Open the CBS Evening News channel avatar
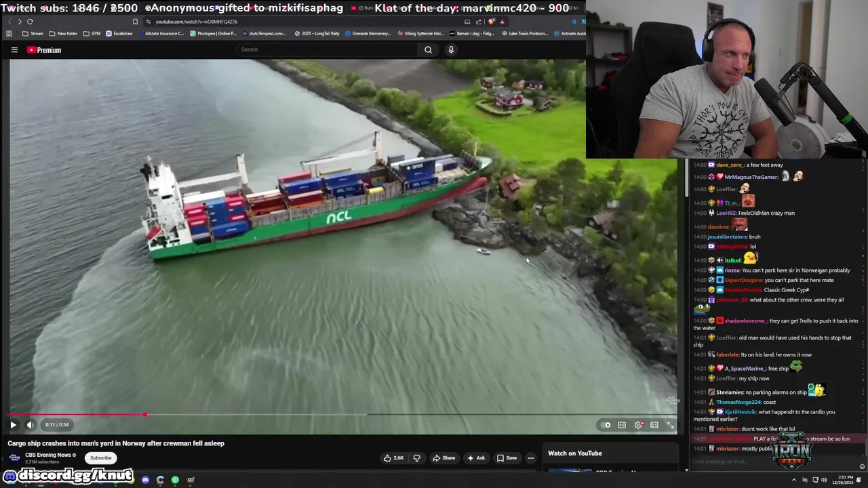Screen dimensions: 868x488 [14, 458]
